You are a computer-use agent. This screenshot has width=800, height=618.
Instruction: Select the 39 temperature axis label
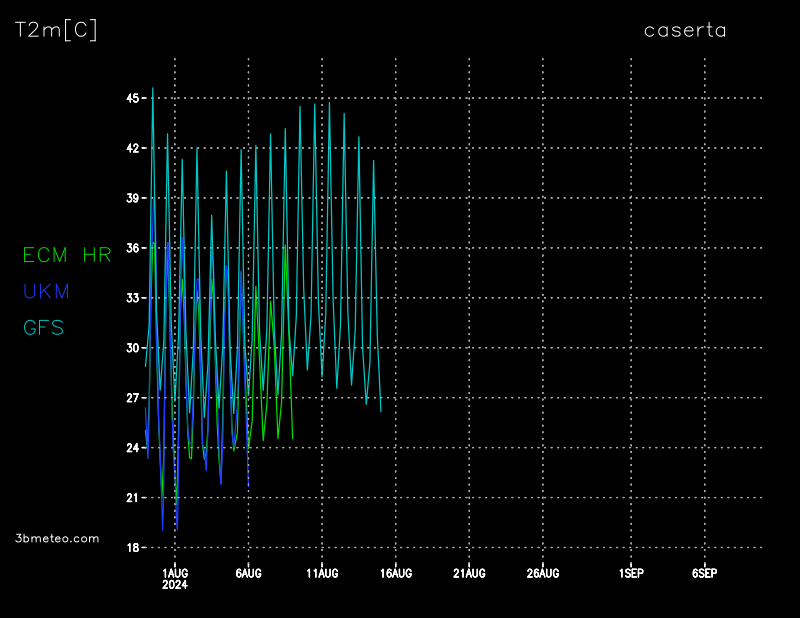point(132,198)
